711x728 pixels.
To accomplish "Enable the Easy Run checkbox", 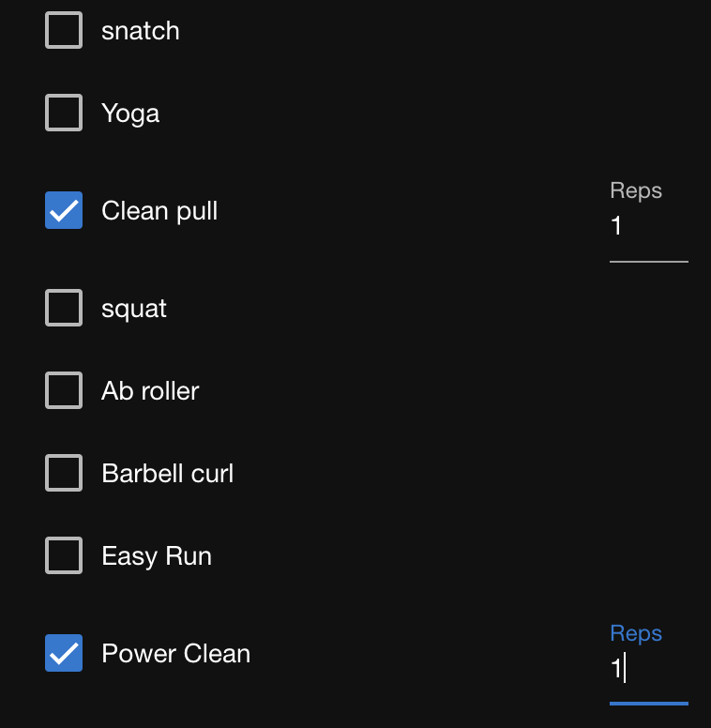I will pos(64,556).
